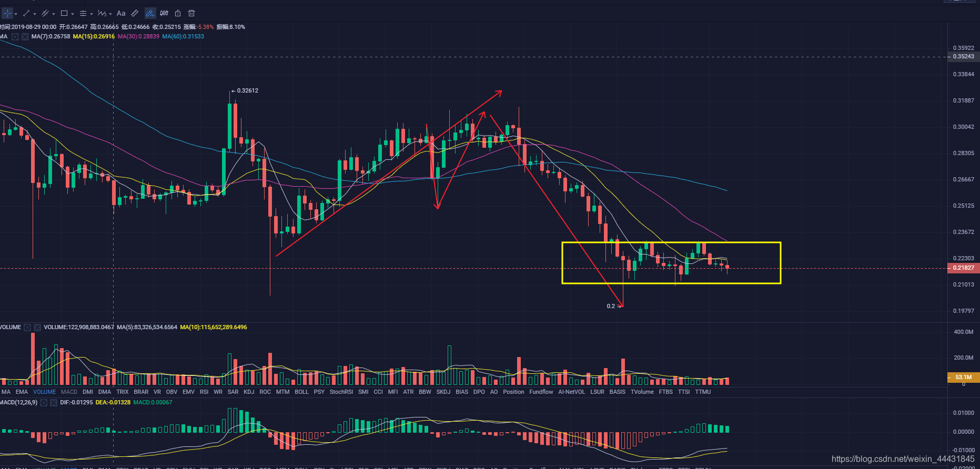Select the Elliott wave numbering tool
The width and height of the screenshot is (980, 469).
tap(102, 13)
